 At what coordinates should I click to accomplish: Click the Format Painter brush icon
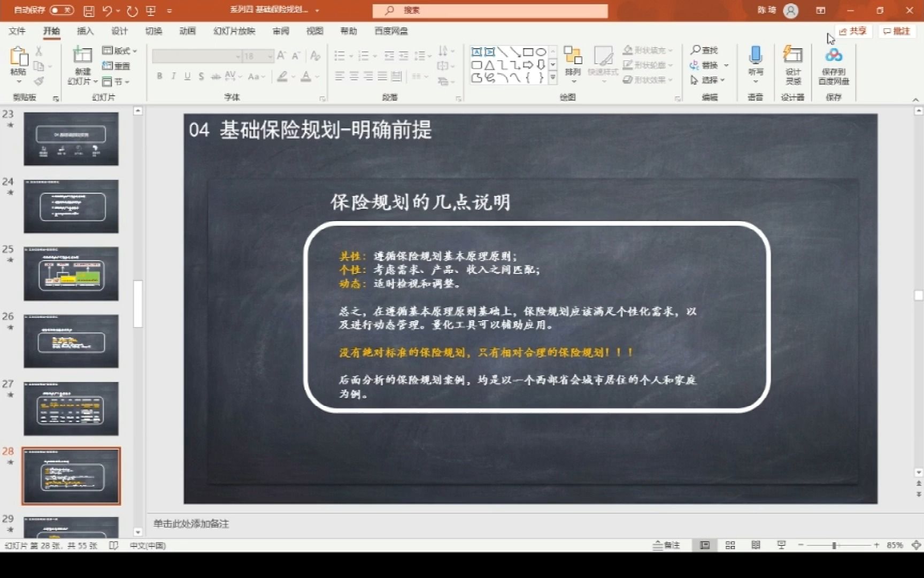[38, 81]
